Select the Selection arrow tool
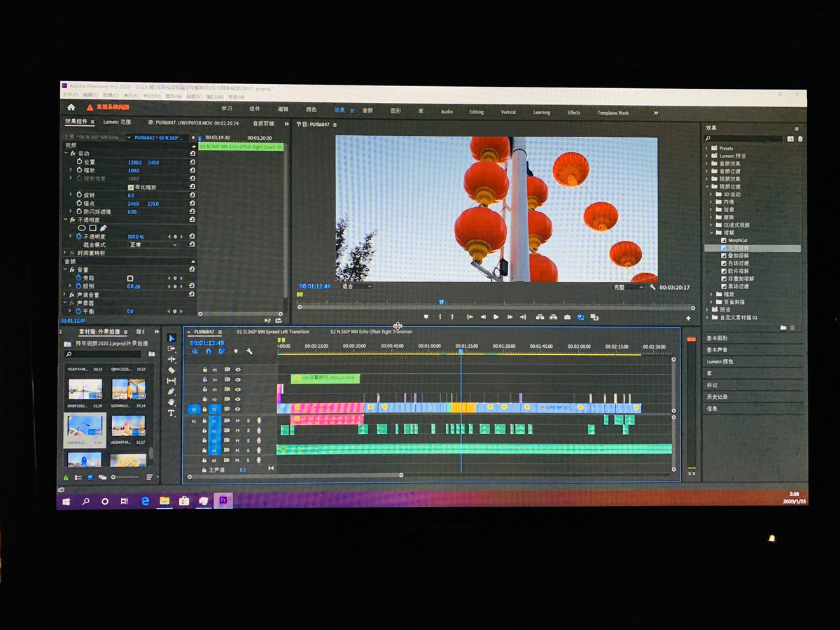Screen dimensions: 840x630 [x=171, y=338]
